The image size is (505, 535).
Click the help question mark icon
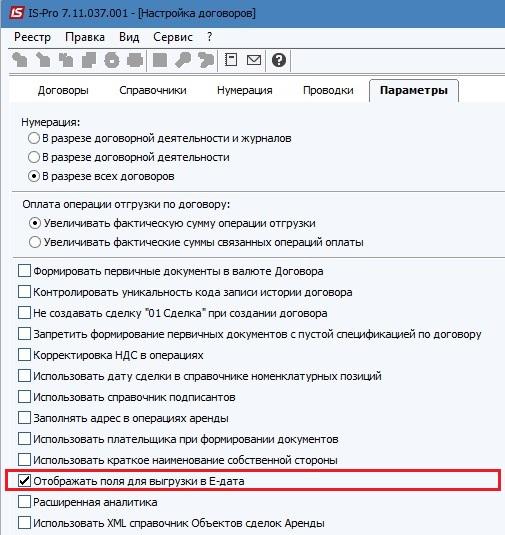(279, 60)
